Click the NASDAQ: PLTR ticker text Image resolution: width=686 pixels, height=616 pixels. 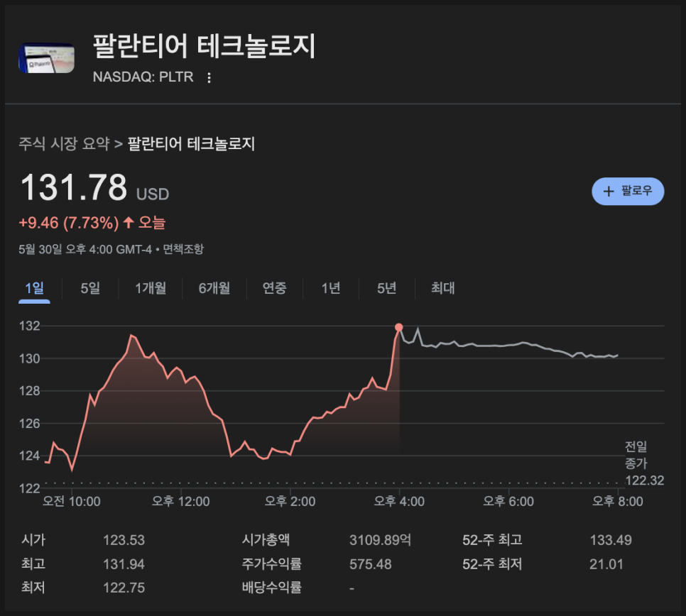click(143, 77)
